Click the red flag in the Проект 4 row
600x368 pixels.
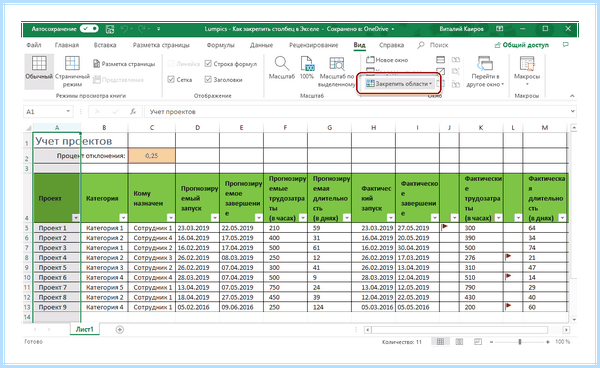(508, 257)
